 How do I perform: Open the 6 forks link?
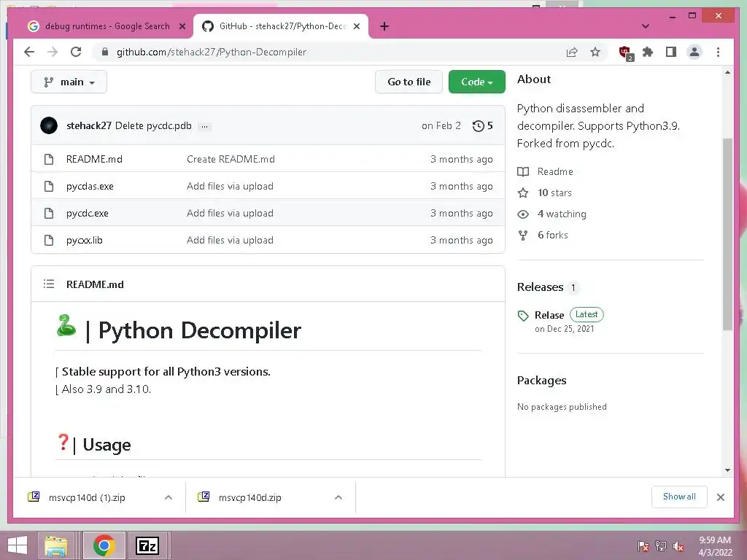tap(553, 236)
